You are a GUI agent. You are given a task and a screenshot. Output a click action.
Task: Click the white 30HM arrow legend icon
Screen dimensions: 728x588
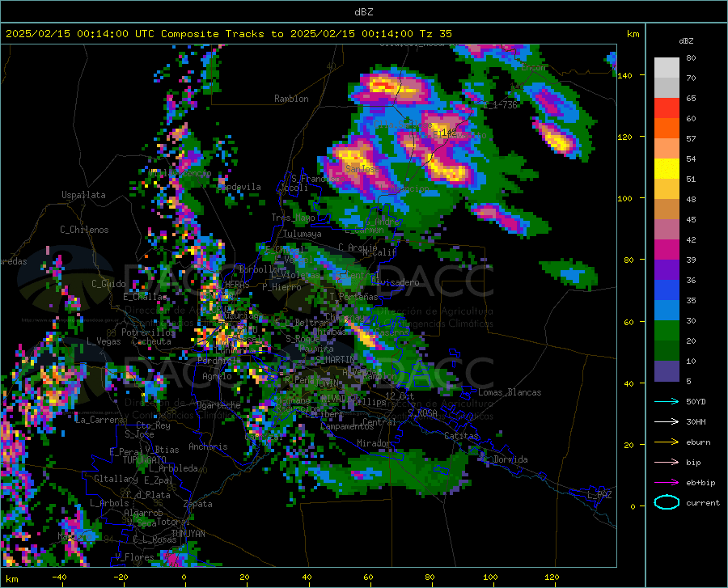coord(667,422)
